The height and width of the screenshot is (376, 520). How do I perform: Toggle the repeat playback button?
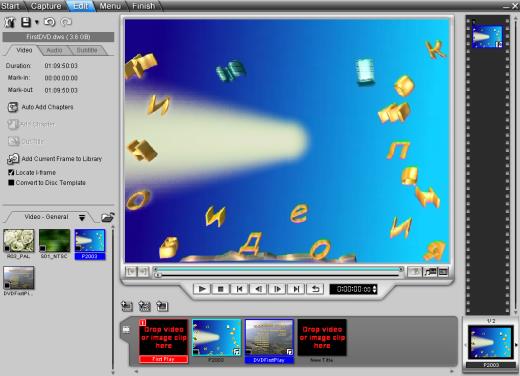point(315,289)
